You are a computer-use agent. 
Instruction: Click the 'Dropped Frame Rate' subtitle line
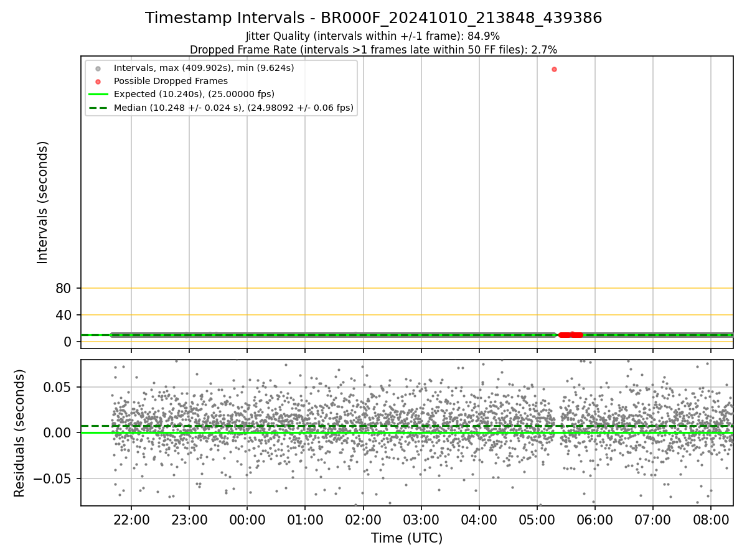(374, 49)
